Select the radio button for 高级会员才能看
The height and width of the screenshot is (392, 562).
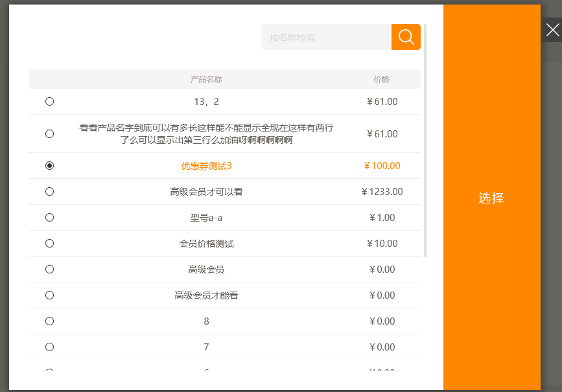(50, 295)
